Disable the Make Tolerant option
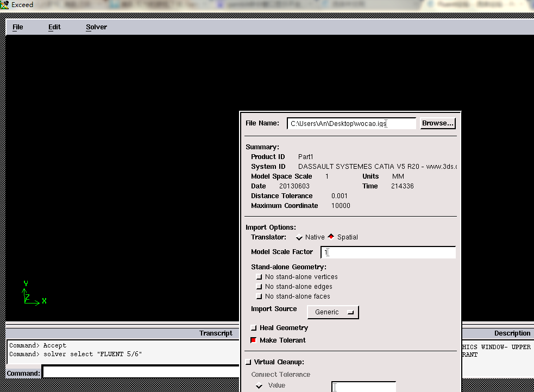 tap(254, 340)
